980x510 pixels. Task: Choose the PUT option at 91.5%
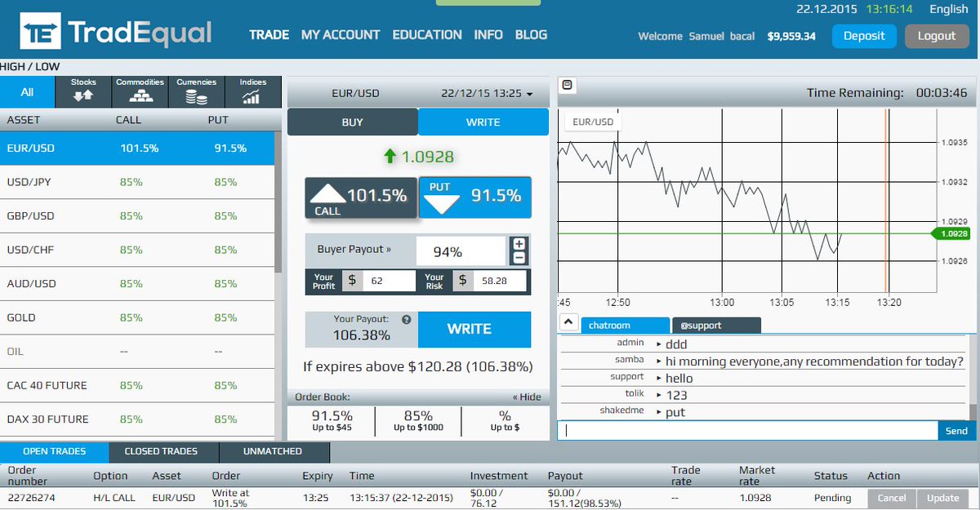[x=475, y=197]
